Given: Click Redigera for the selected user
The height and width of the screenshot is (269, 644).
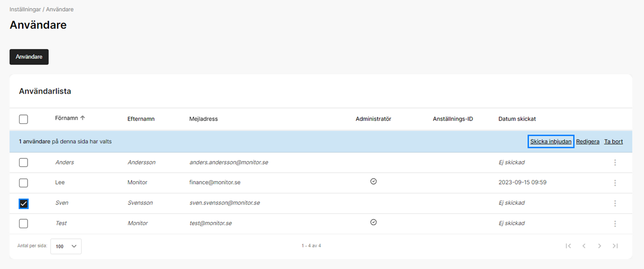Looking at the screenshot, I should (x=587, y=142).
